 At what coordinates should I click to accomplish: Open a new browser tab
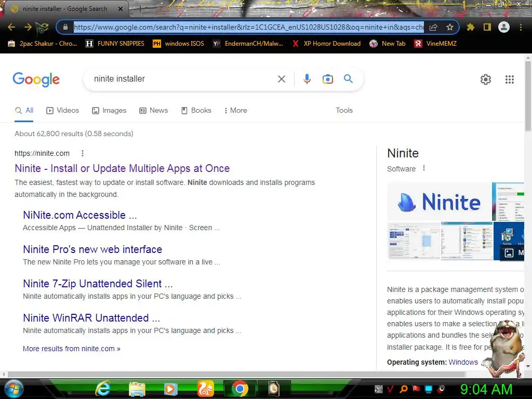coord(140,9)
